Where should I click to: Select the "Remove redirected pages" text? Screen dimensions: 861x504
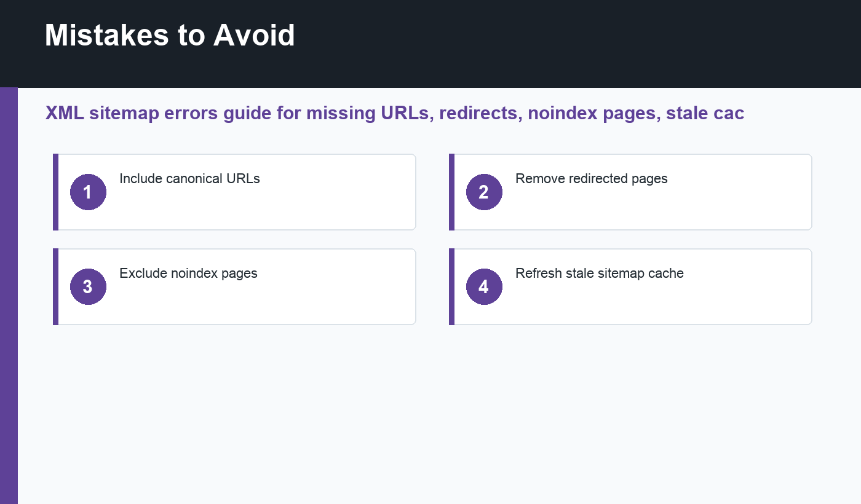(x=592, y=179)
